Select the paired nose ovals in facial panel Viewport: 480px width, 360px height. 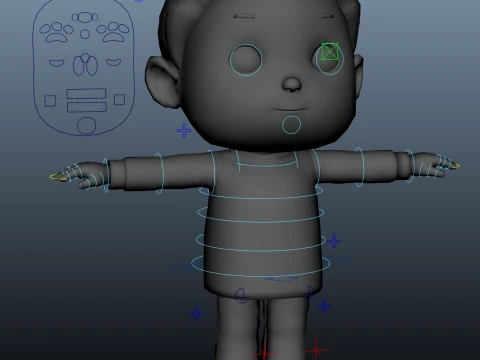pyautogui.click(x=86, y=65)
